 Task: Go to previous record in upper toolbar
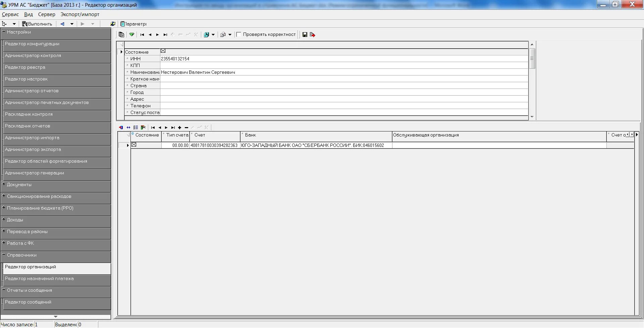(x=150, y=35)
